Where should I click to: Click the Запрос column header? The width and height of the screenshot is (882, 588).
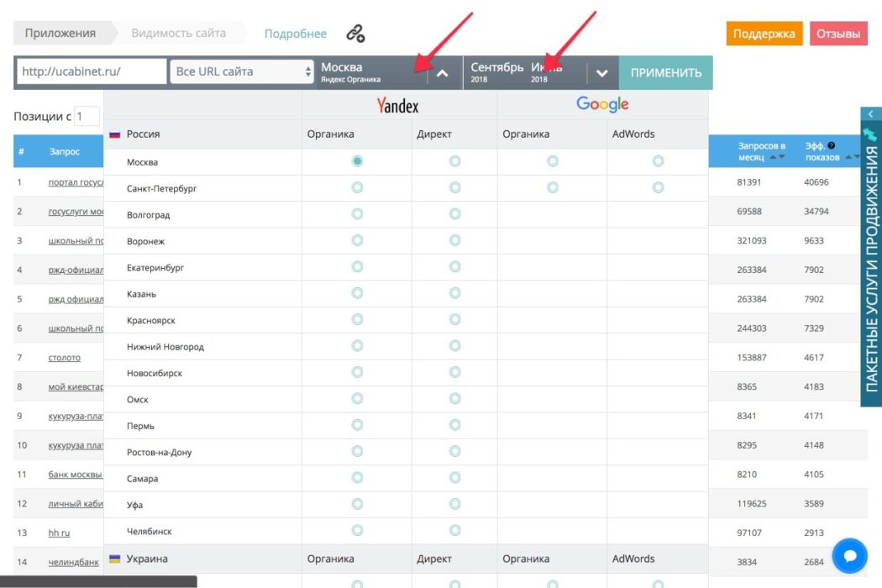pyautogui.click(x=64, y=151)
